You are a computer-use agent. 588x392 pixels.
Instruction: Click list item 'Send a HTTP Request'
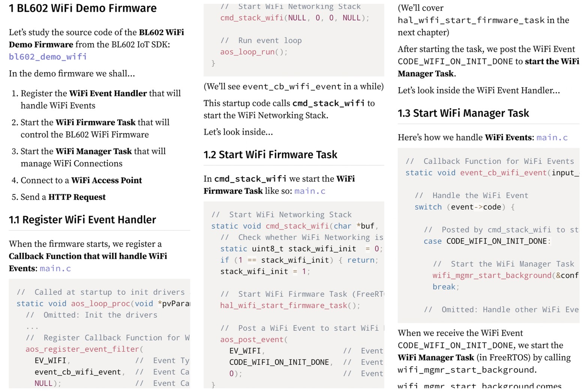click(x=63, y=197)
